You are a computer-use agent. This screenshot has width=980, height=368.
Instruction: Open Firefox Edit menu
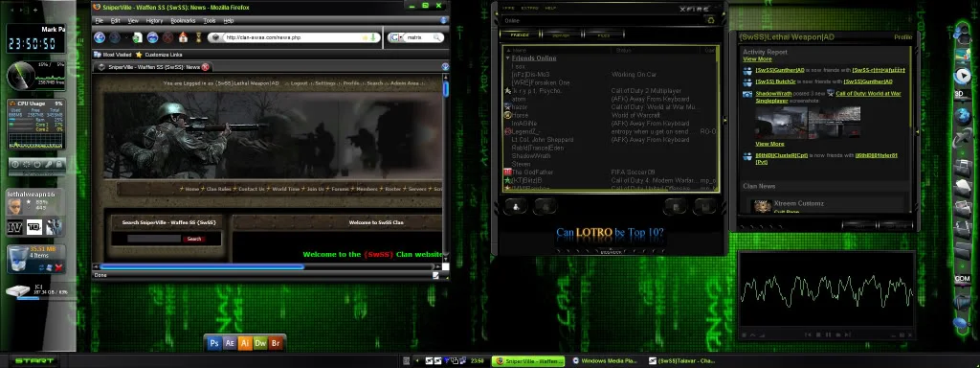click(x=116, y=21)
